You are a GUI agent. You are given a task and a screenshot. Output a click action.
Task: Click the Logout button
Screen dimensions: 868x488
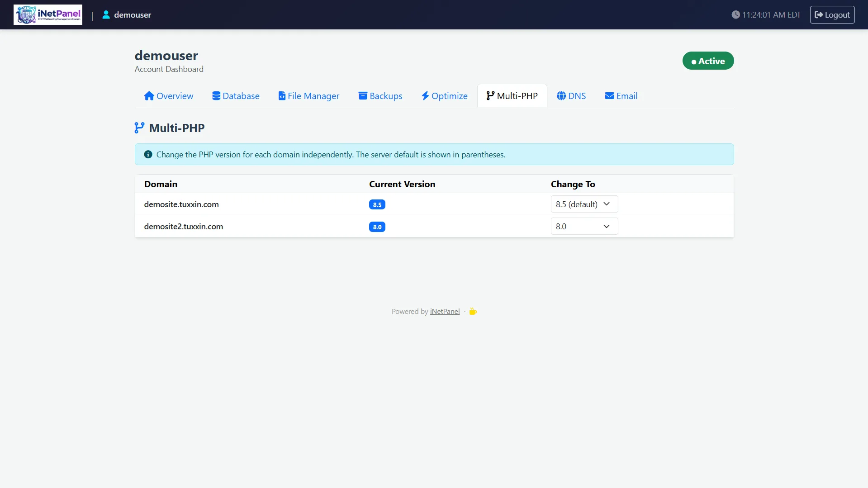[832, 14]
